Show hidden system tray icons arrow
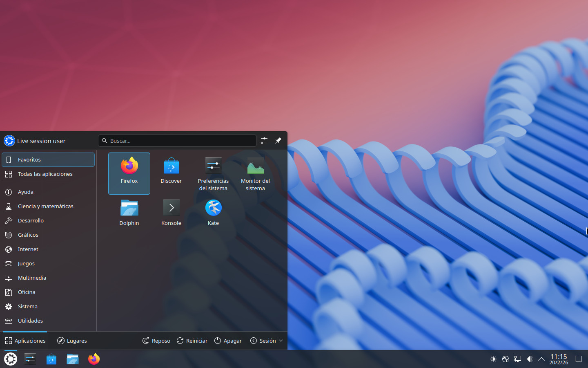The image size is (588, 368). [541, 359]
